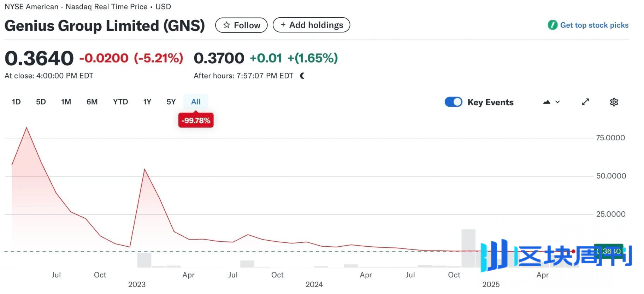The height and width of the screenshot is (294, 644).
Task: Click the after-hours moon icon
Action: point(302,76)
